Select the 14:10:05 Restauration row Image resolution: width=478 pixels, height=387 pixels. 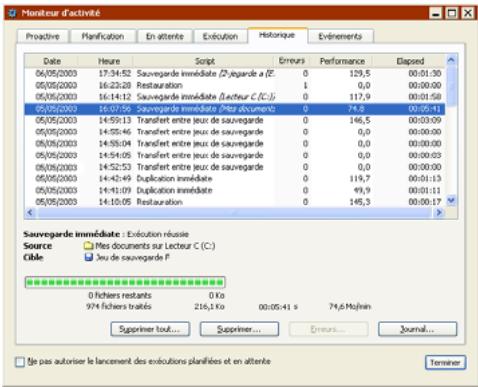tap(235, 202)
